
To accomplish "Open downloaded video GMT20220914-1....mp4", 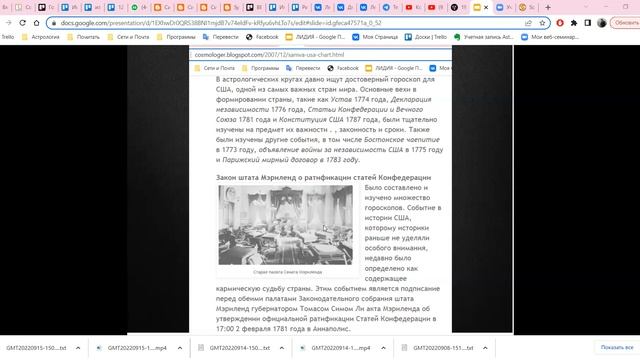I will click(x=336, y=348).
